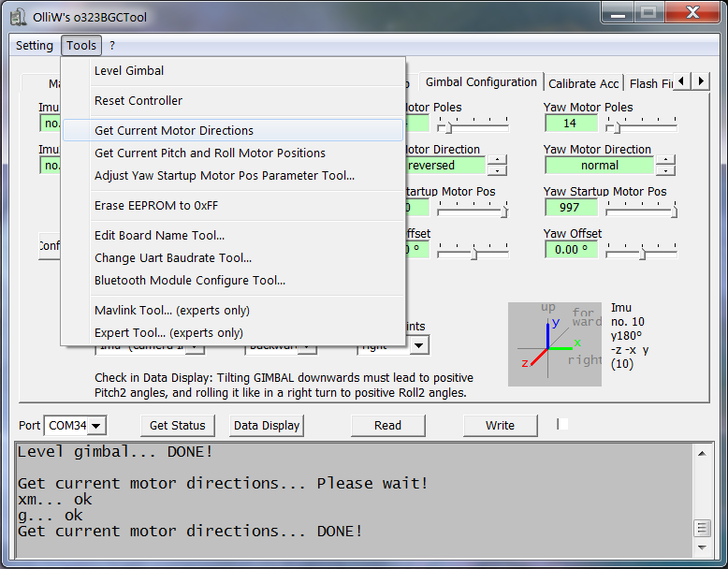The image size is (728, 569).
Task: Open the Setting menu
Action: 35,45
